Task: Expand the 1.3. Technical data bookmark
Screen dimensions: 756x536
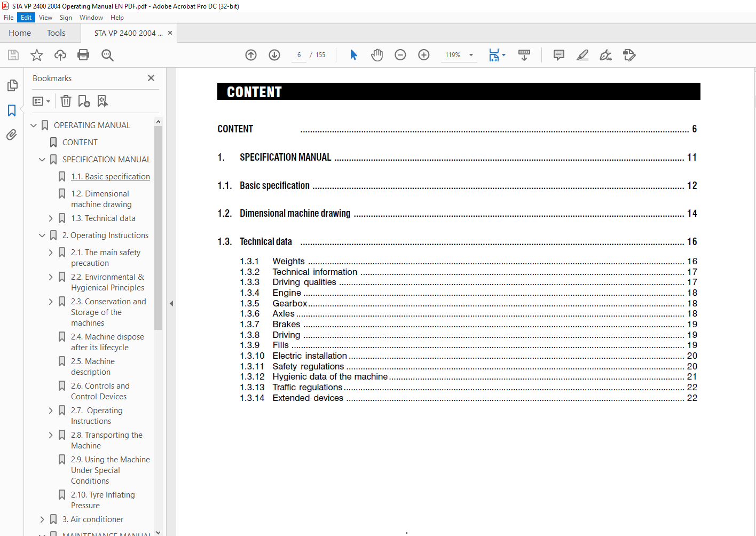Action: (51, 218)
